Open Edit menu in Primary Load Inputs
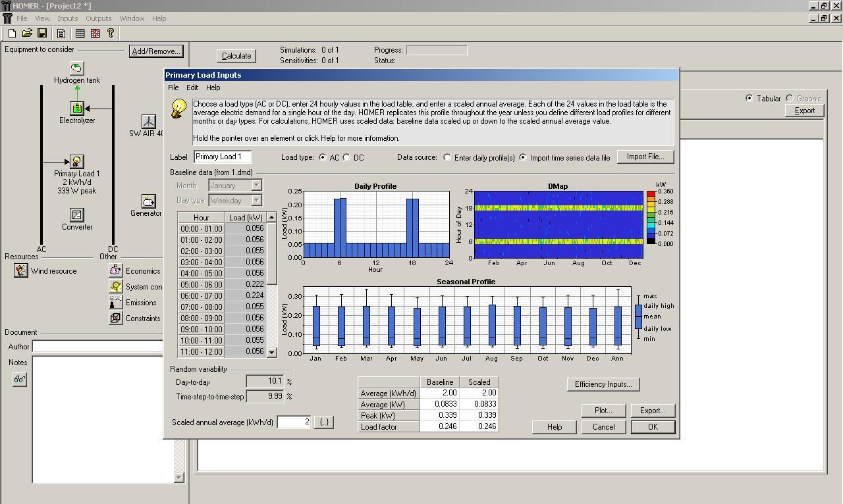843x504 pixels. pos(192,88)
